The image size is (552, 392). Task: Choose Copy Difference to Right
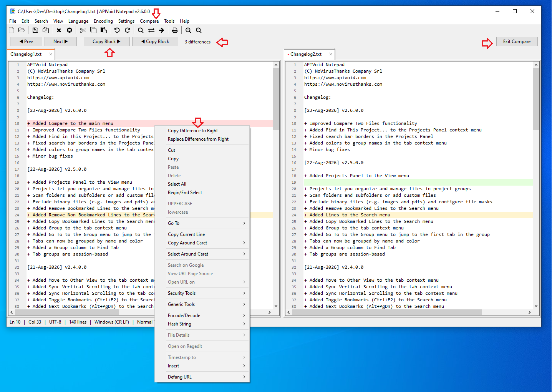(202, 131)
